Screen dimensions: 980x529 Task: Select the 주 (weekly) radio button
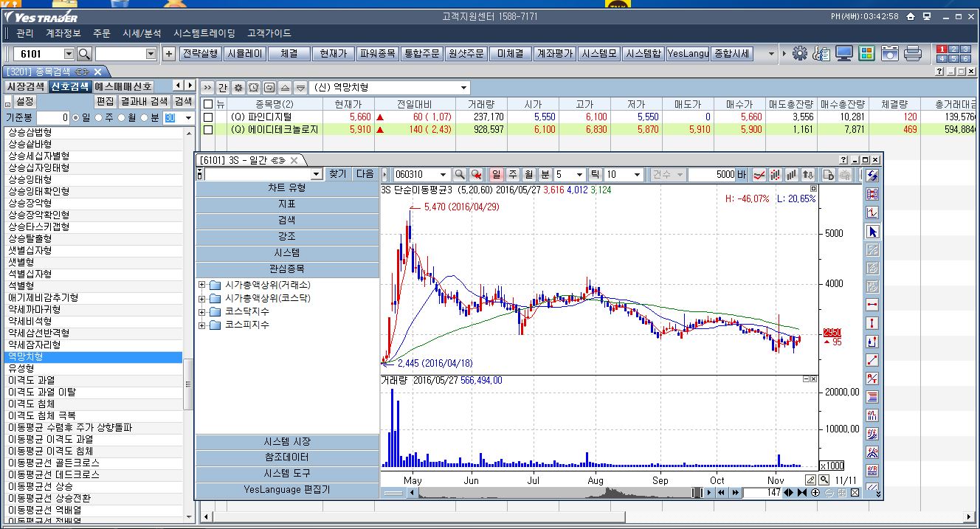pyautogui.click(x=100, y=118)
